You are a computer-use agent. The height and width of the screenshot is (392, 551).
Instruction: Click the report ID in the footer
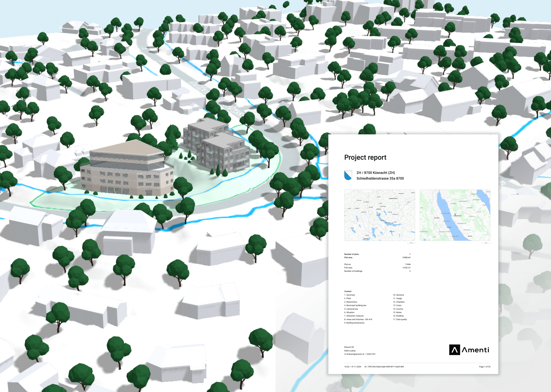point(384,367)
